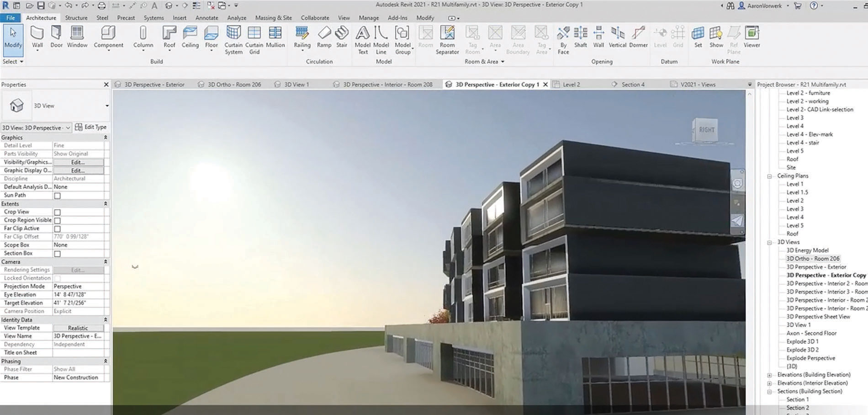868x415 pixels.
Task: Select the Curtain System tool
Action: click(x=233, y=40)
